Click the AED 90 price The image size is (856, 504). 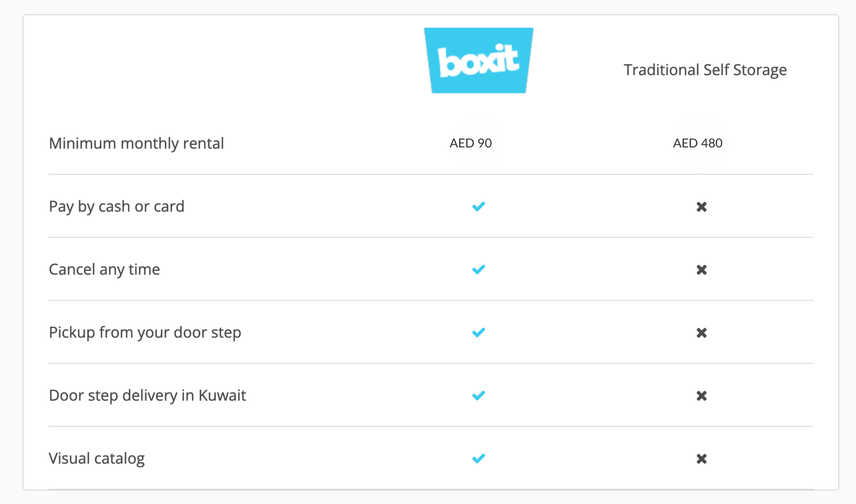pos(471,143)
